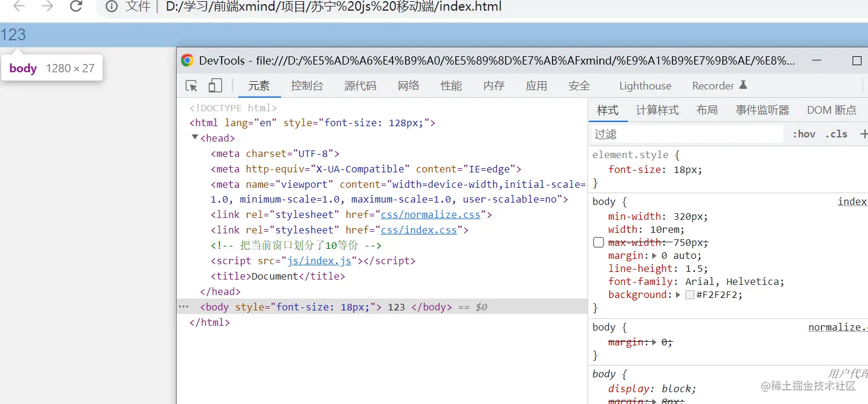This screenshot has width=868, height=404.
Task: Minimize the DevTools window
Action: pyautogui.click(x=816, y=60)
